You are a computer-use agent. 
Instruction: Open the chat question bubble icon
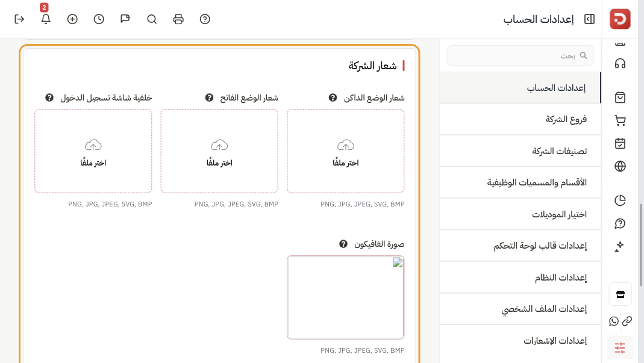(x=620, y=223)
